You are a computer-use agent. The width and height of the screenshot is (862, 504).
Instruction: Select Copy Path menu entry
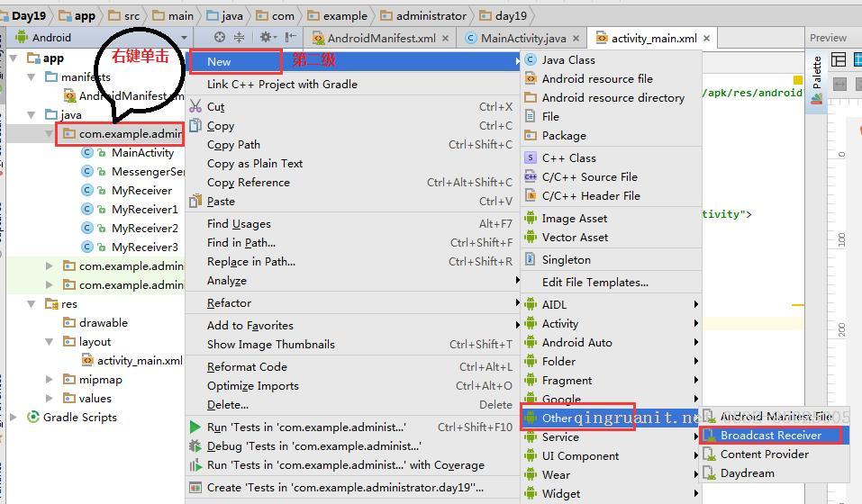[x=353, y=144]
